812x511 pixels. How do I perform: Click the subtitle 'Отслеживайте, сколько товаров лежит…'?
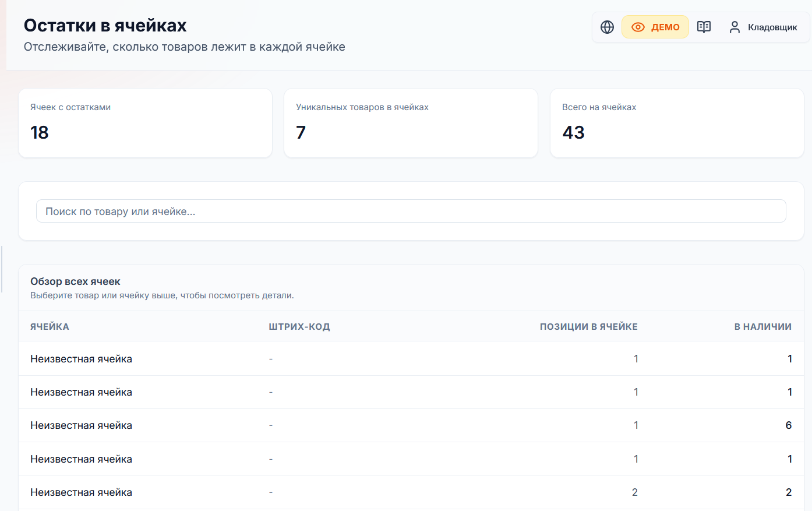pos(185,47)
